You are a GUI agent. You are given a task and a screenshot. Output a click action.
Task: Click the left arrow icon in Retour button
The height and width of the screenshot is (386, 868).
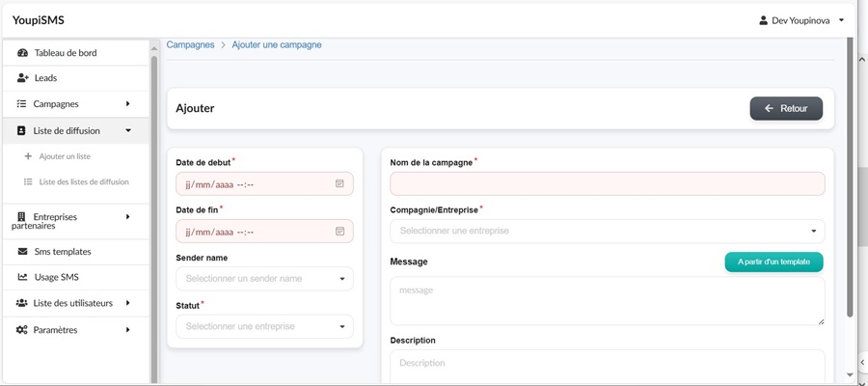click(769, 108)
